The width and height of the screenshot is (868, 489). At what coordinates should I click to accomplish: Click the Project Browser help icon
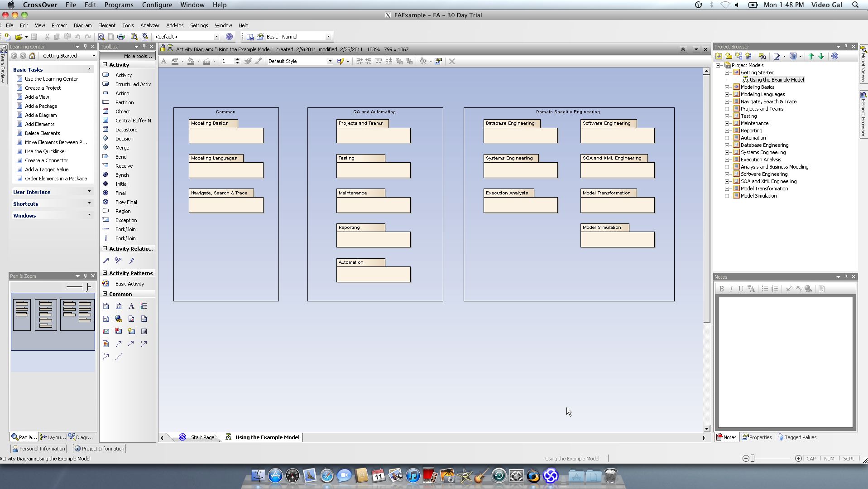pos(834,56)
